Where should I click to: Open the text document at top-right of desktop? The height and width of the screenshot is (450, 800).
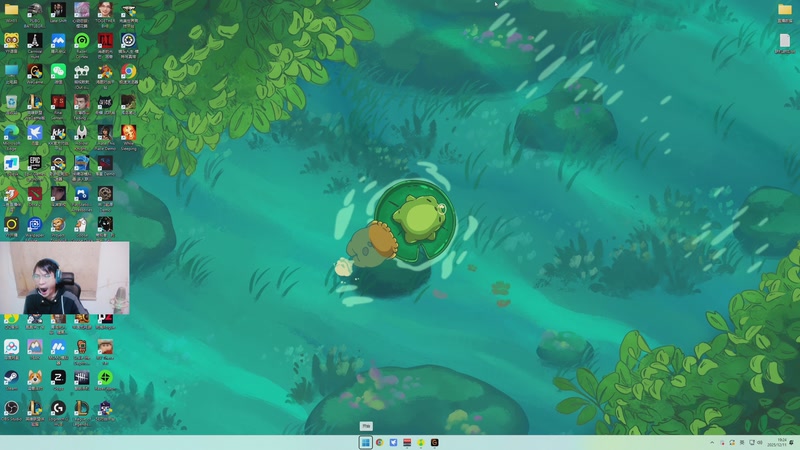pos(785,41)
